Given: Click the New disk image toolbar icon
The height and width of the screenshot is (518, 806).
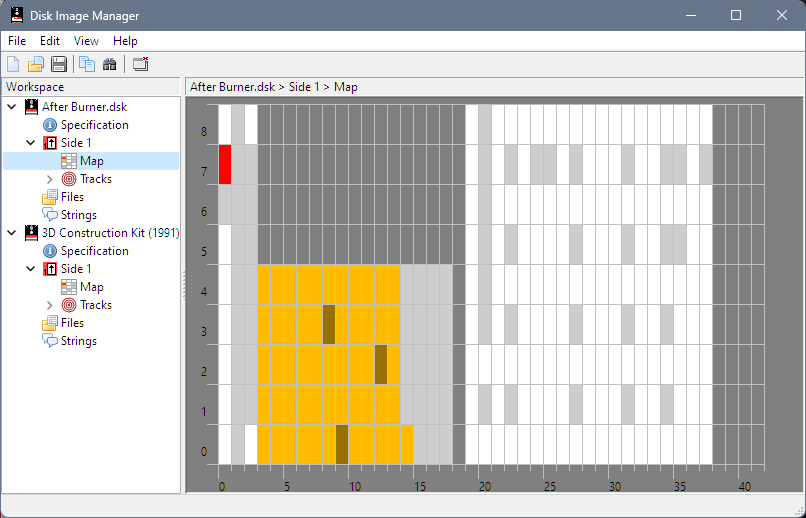Looking at the screenshot, I should [13, 64].
